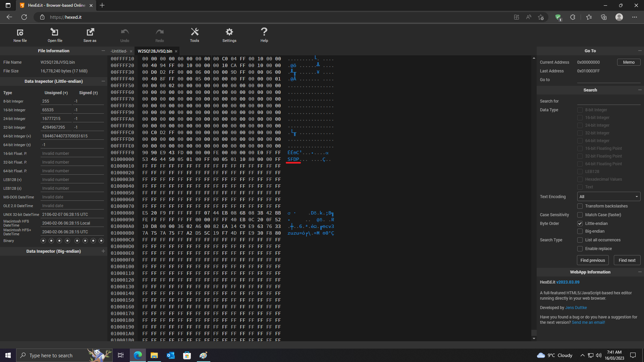Select the W25Q128JVSQ.bin tab
The height and width of the screenshot is (362, 644).
click(x=155, y=51)
